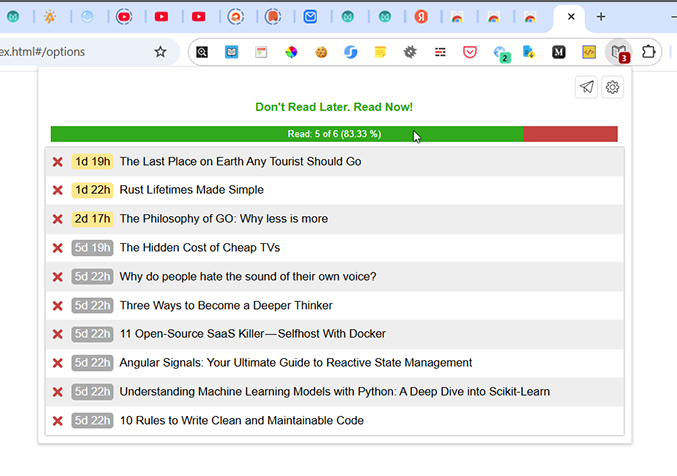677x476 pixels.
Task: Bookmark this page with the star icon
Action: 160,52
